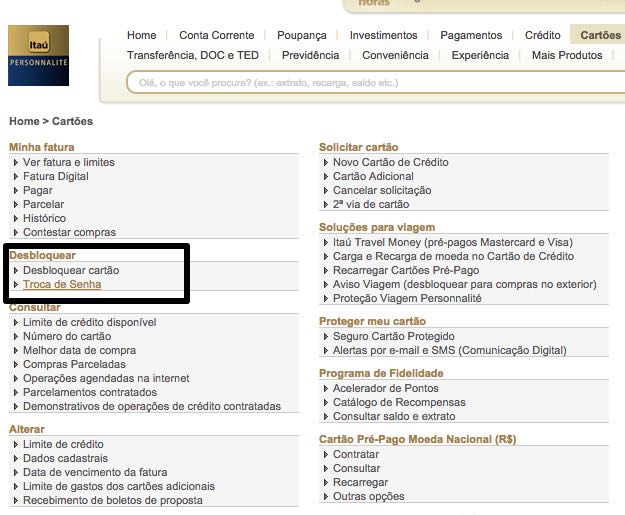Viewport: 625px width, 515px height.
Task: Open Novo Cartão de Crédito
Action: 391,162
